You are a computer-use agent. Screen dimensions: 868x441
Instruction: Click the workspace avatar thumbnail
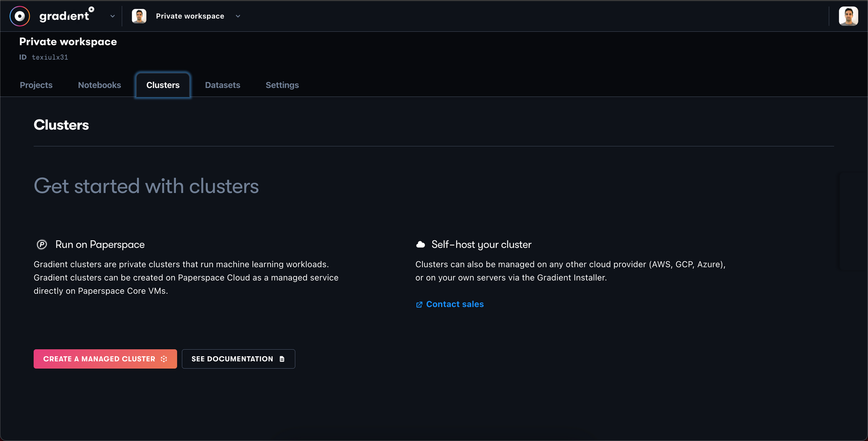139,16
